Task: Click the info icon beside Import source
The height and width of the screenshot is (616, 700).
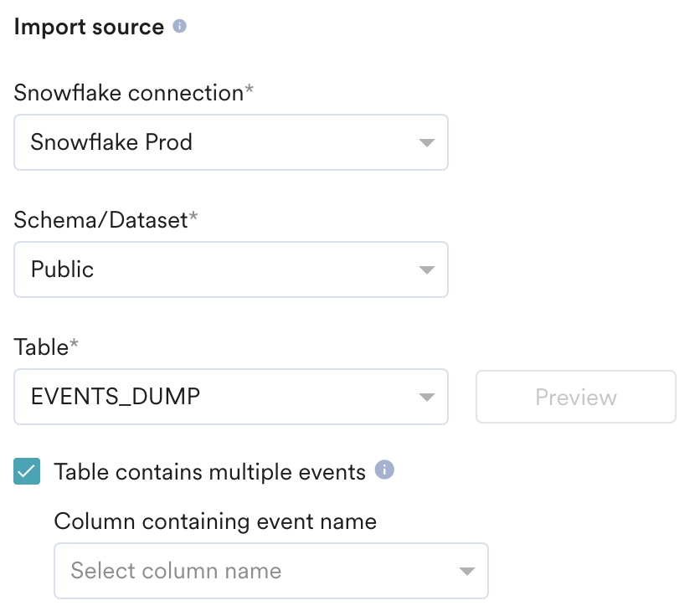Action: (179, 27)
